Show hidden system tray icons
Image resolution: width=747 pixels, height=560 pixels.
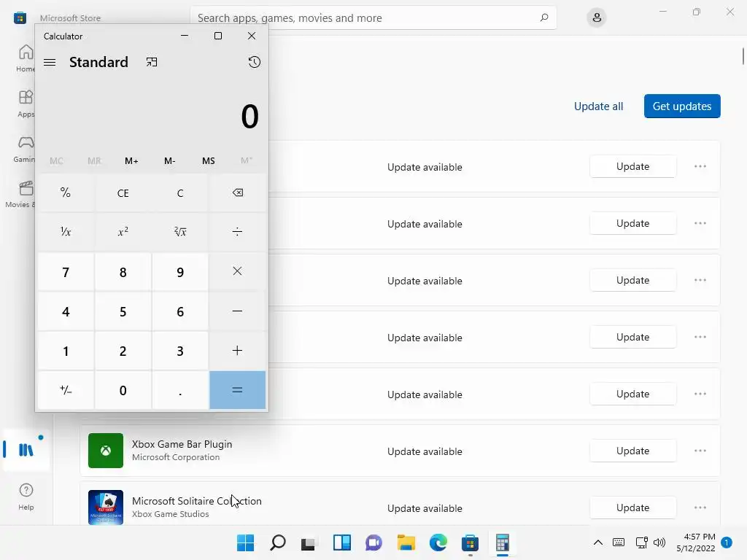598,542
